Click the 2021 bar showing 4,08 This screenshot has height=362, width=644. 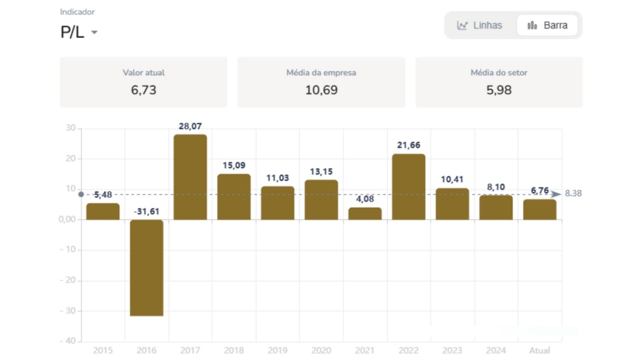tap(365, 214)
